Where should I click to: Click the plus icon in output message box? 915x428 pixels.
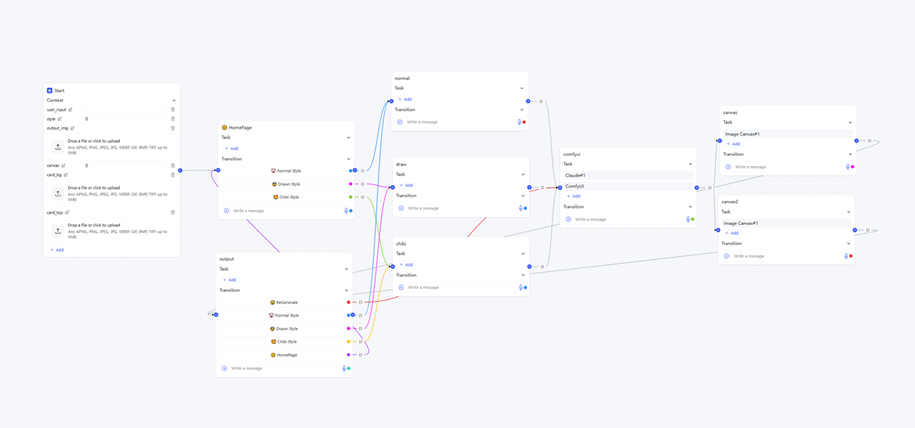(225, 369)
